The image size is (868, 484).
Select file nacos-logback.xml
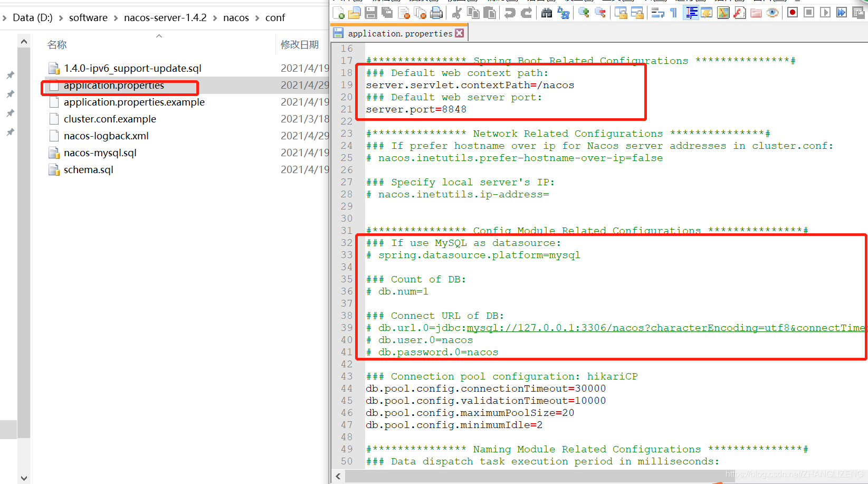point(106,136)
